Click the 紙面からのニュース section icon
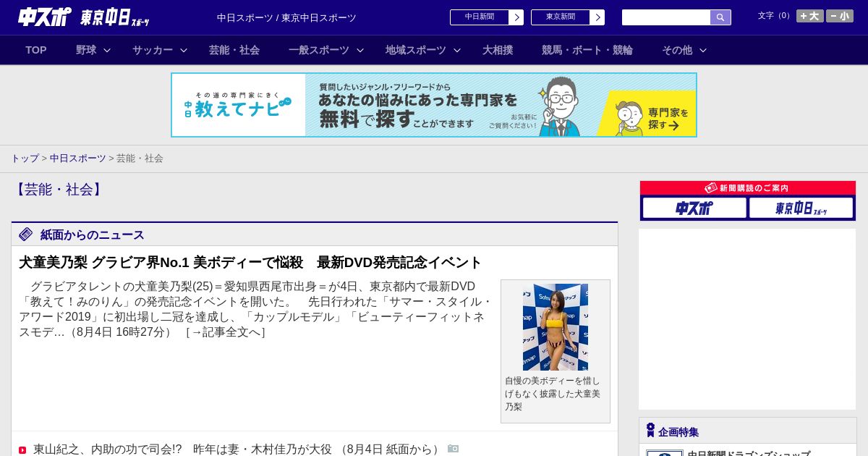 click(26, 235)
